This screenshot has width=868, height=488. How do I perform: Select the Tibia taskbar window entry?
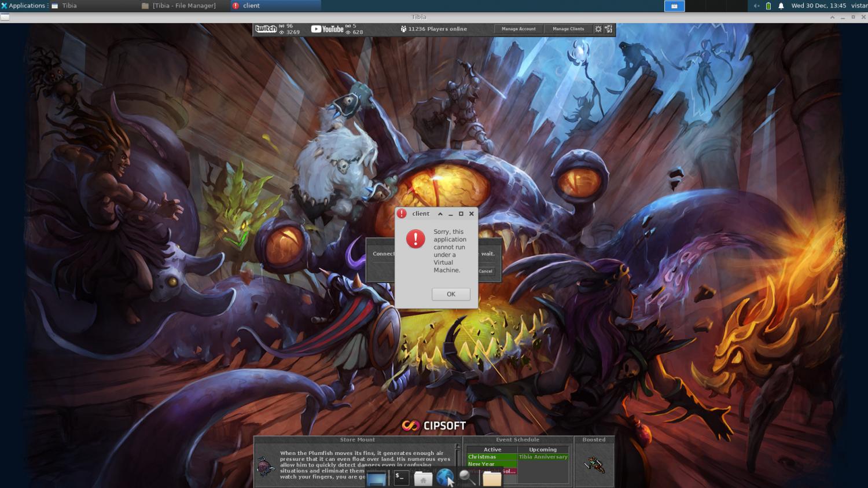point(69,6)
